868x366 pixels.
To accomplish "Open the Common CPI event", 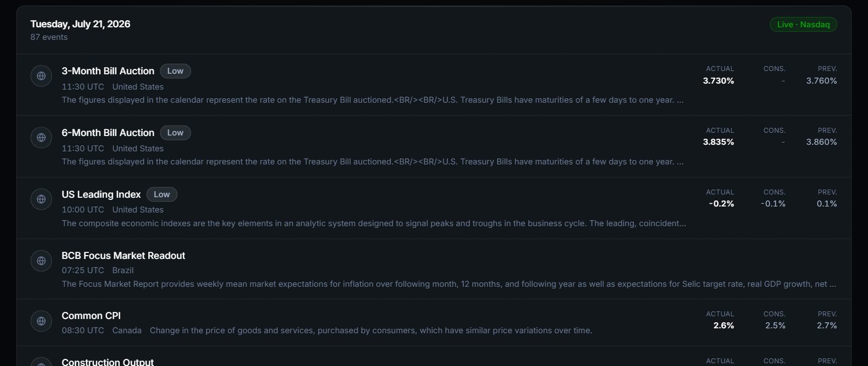I will [x=91, y=316].
